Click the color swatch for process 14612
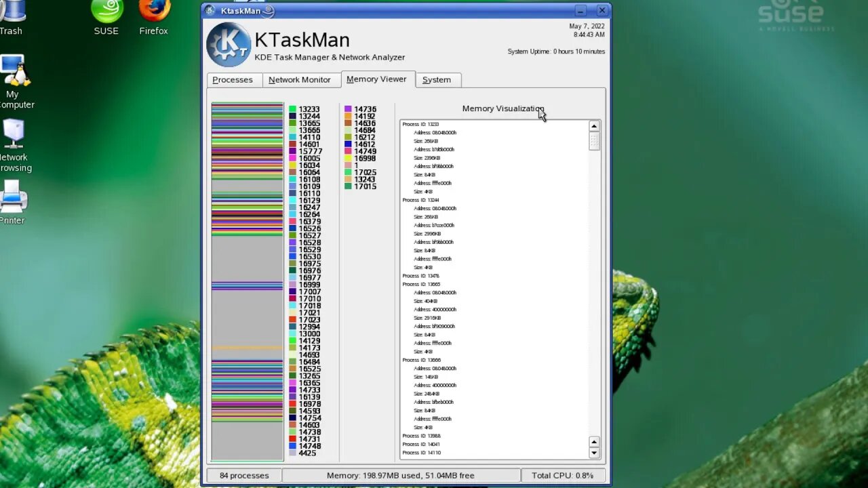 pos(348,144)
